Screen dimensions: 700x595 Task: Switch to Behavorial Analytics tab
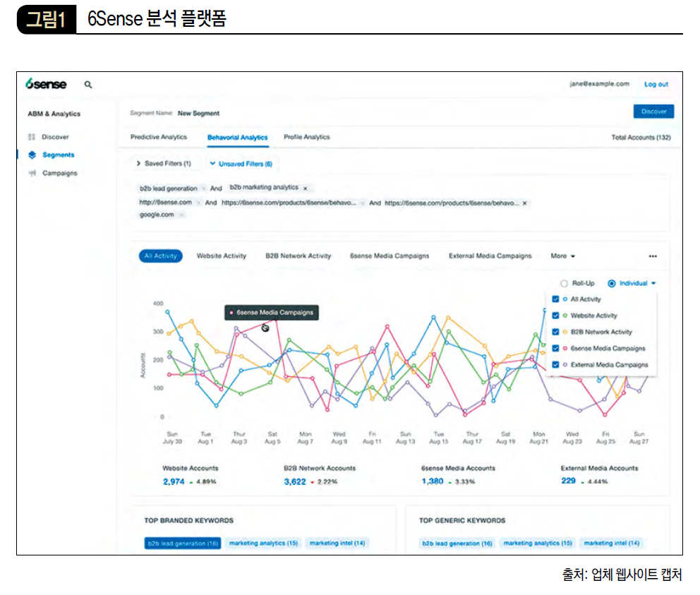(x=238, y=138)
